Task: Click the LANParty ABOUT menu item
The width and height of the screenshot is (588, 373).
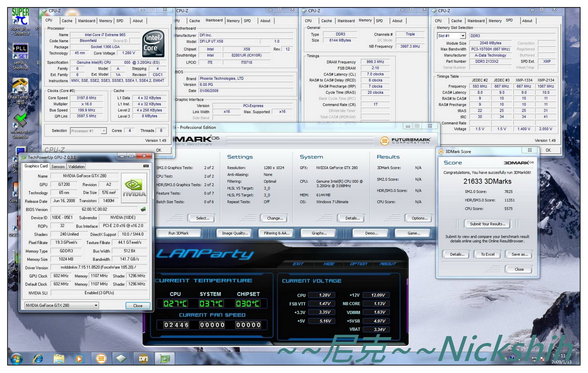Action: [388, 264]
